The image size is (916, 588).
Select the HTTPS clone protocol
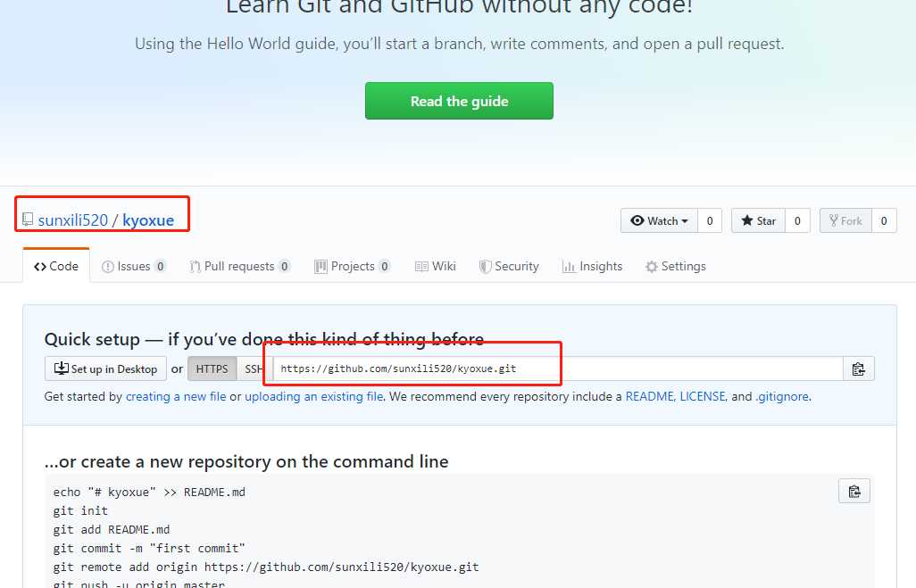(212, 369)
